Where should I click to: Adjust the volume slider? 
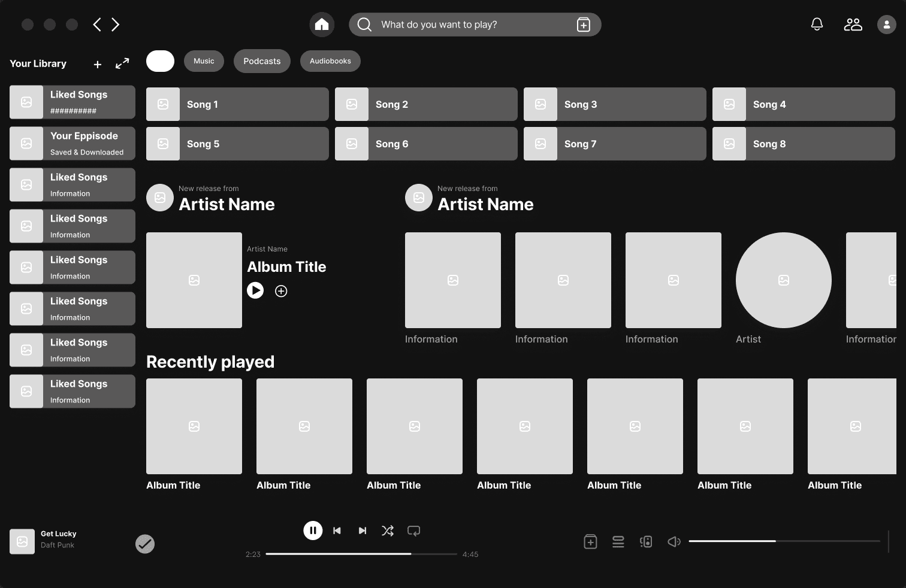(x=784, y=541)
